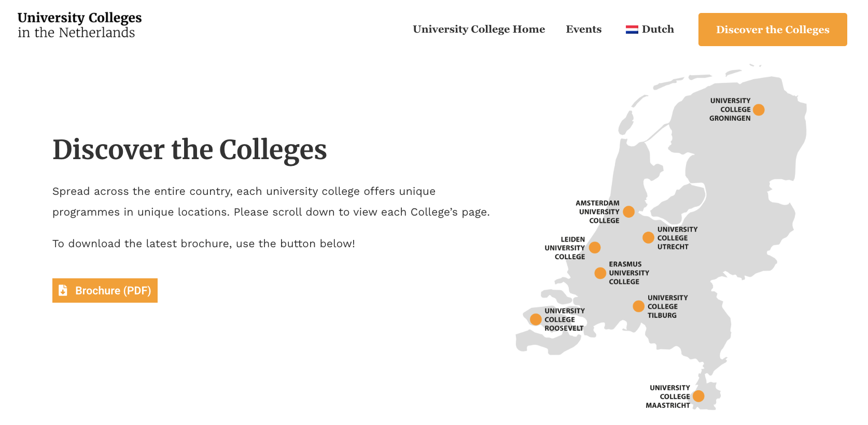
Task: Open University College Home menu item
Action: (x=479, y=29)
